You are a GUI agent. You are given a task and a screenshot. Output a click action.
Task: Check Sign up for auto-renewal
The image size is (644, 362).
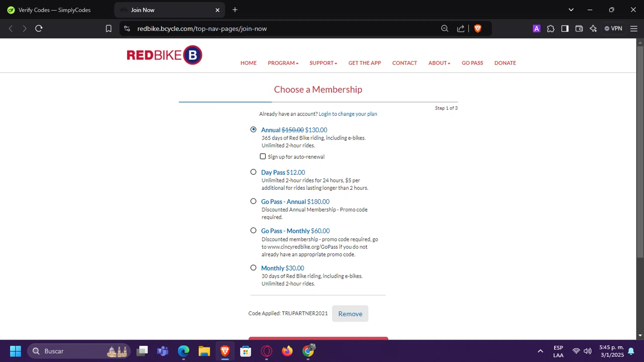tap(263, 156)
